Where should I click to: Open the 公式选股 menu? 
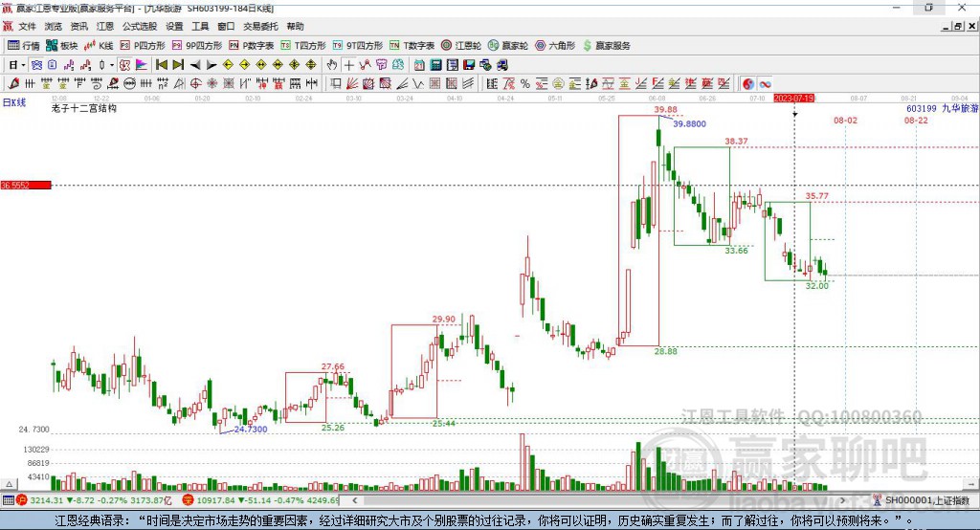pos(140,26)
